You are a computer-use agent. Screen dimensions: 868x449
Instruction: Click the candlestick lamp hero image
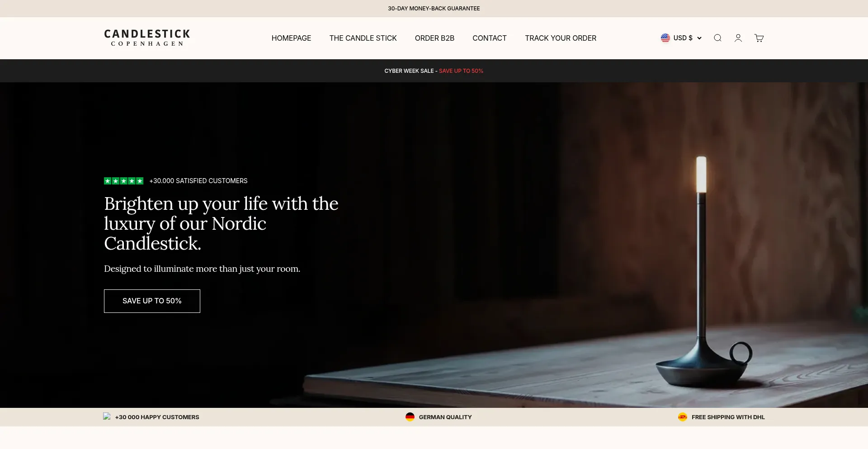pyautogui.click(x=701, y=271)
